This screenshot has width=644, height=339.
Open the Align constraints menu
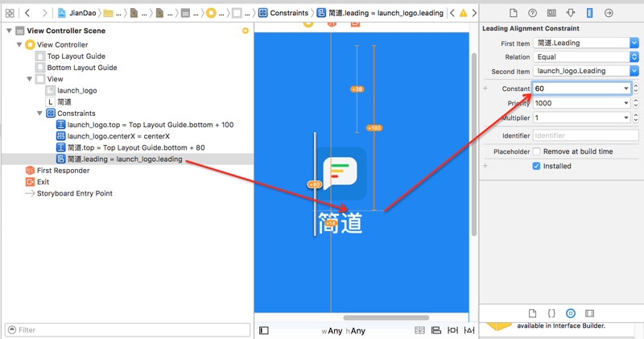(436, 330)
